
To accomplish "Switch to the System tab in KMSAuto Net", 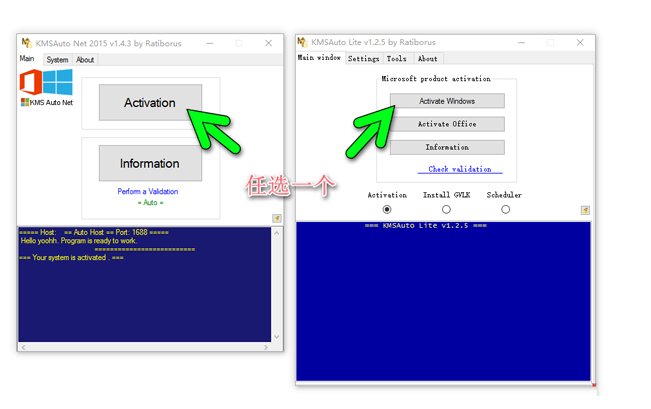I will [58, 60].
